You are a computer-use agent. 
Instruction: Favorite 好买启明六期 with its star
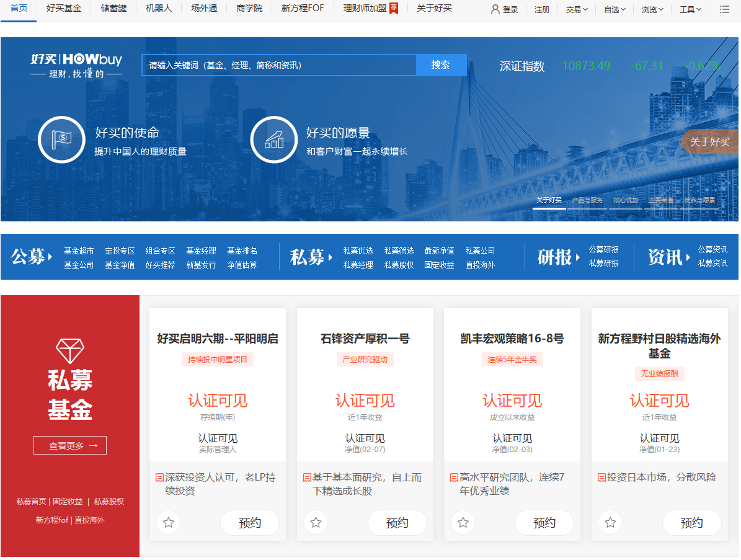click(168, 523)
